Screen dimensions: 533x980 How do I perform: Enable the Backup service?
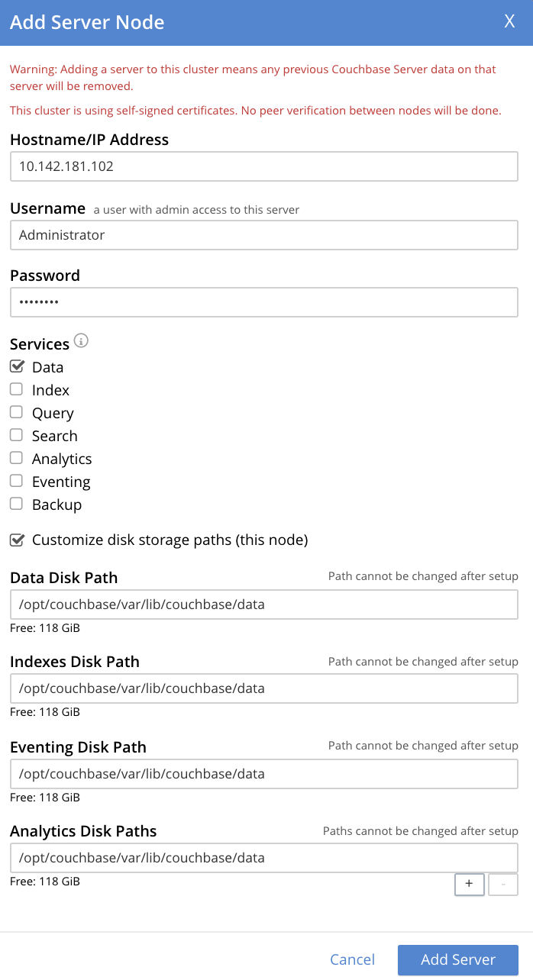(16, 504)
